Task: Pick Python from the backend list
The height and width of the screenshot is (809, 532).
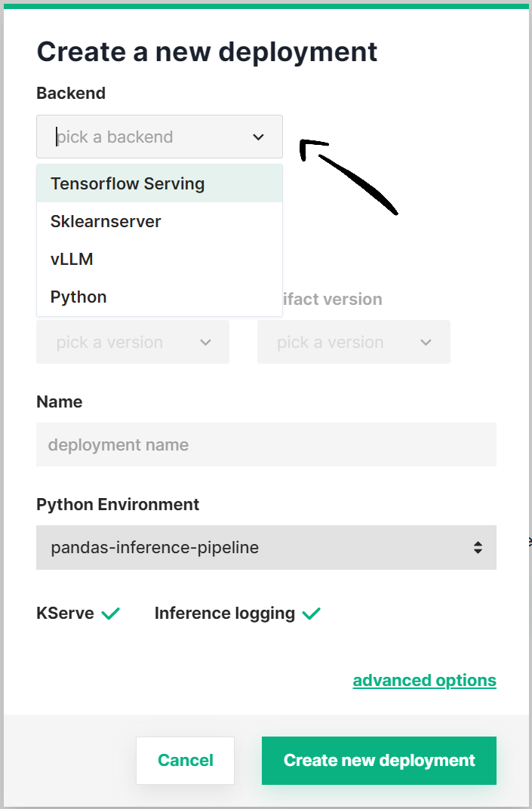Action: (78, 297)
